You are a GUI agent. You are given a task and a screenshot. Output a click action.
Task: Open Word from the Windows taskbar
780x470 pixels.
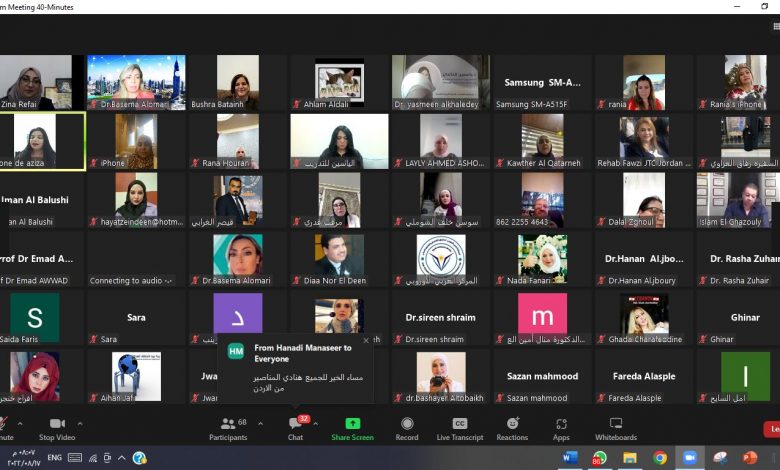click(x=571, y=458)
